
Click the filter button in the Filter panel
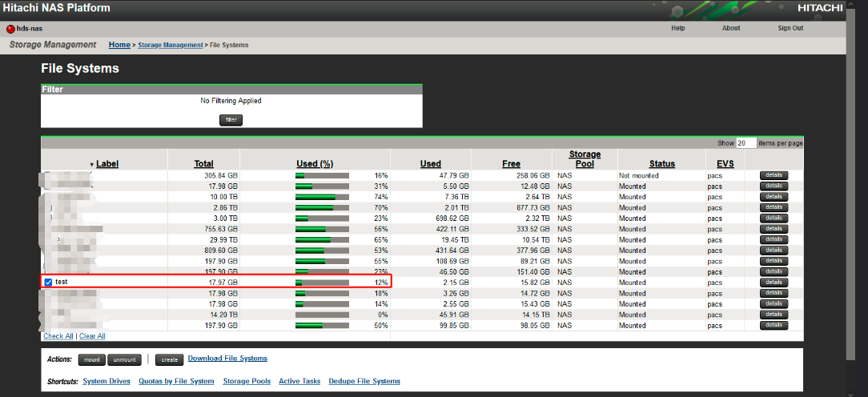[x=231, y=119]
